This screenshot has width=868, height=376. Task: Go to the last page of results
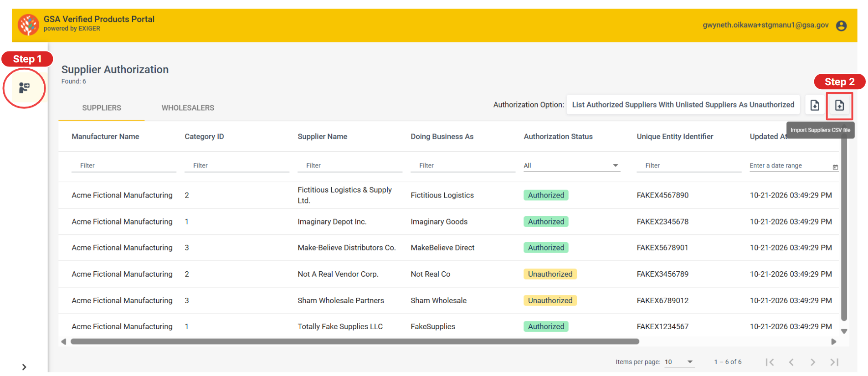click(x=834, y=362)
